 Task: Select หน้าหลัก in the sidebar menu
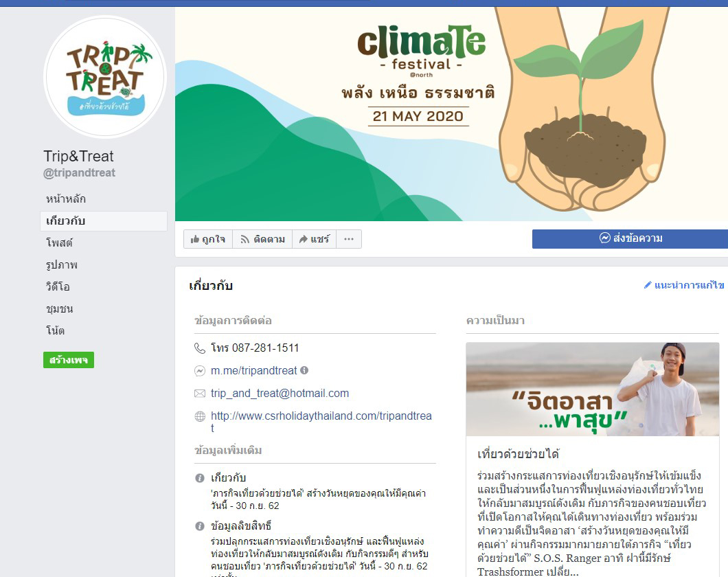65,199
